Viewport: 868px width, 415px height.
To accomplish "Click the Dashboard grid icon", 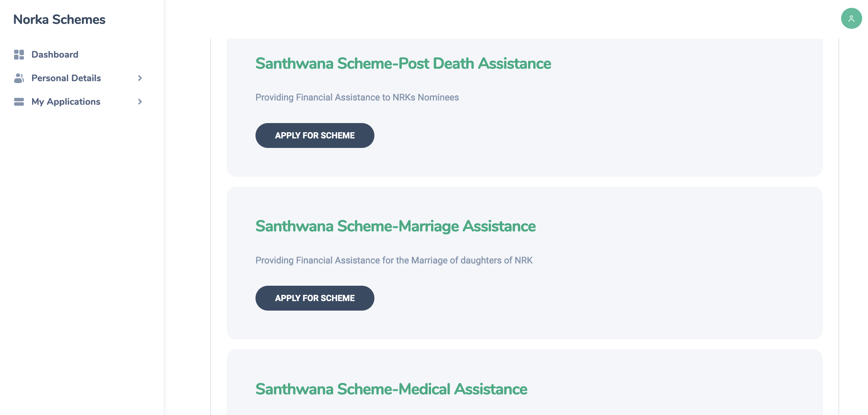I will click(19, 54).
